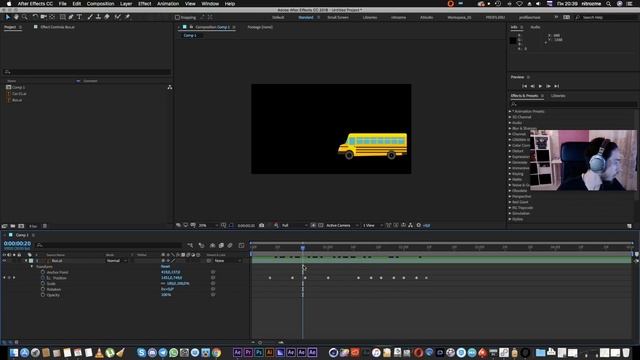Enable Draft 3D icon in timeline
Viewport: 640px width, 360px height.
202,245
